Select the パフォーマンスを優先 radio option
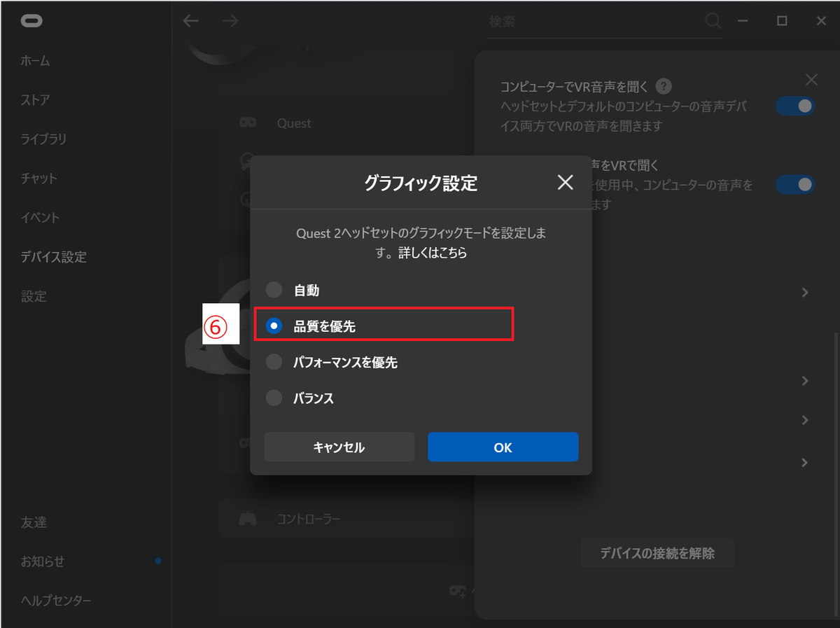The width and height of the screenshot is (840, 628). (x=274, y=362)
